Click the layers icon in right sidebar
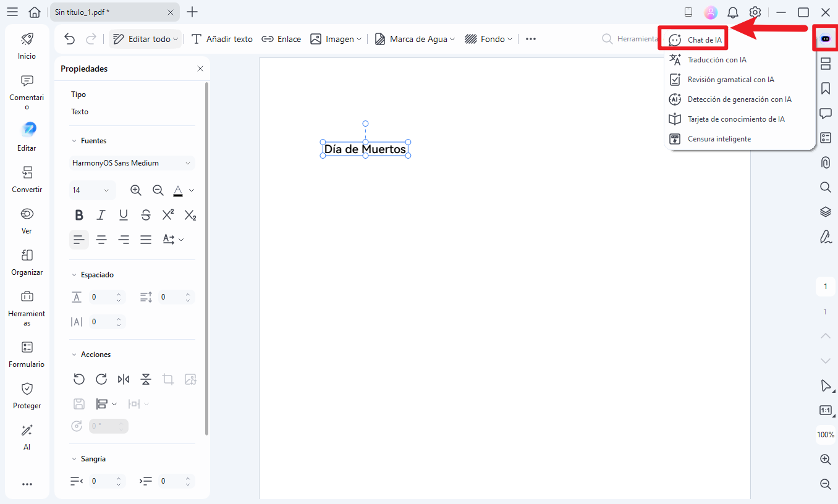Screen dimensions: 838x504 pos(825,212)
